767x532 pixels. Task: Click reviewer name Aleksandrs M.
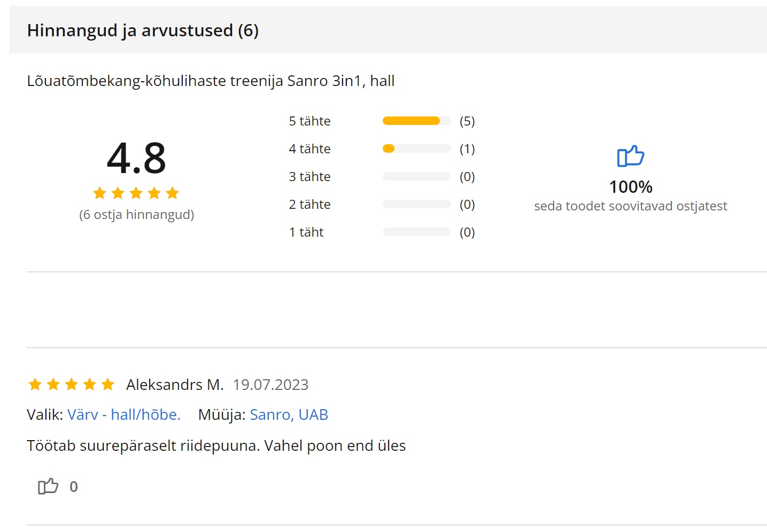[x=175, y=385]
